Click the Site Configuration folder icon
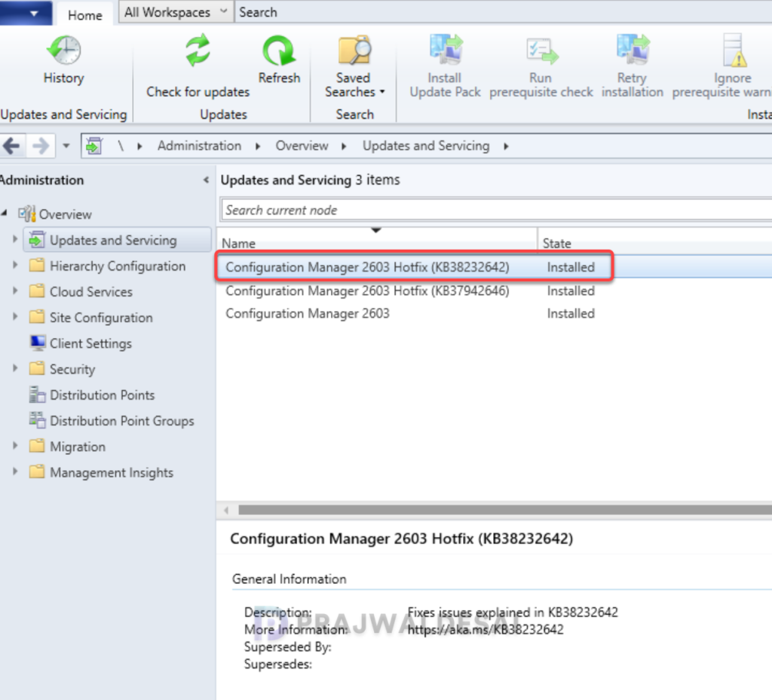 click(37, 317)
